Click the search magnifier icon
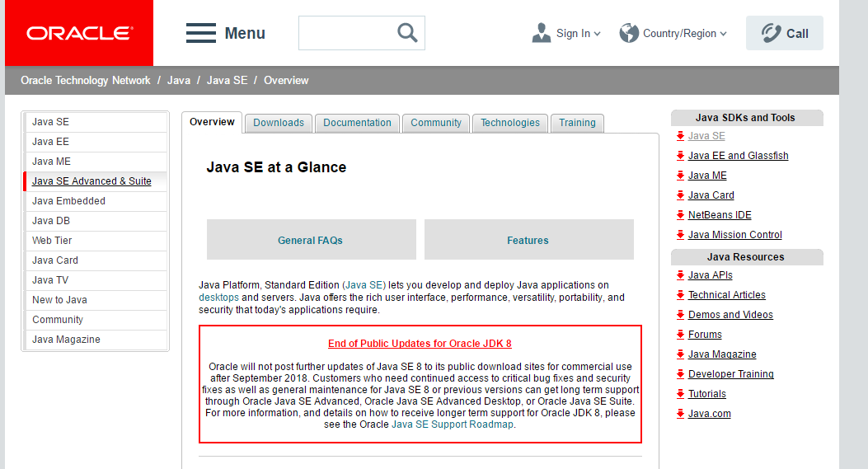This screenshot has width=868, height=469. [x=407, y=33]
